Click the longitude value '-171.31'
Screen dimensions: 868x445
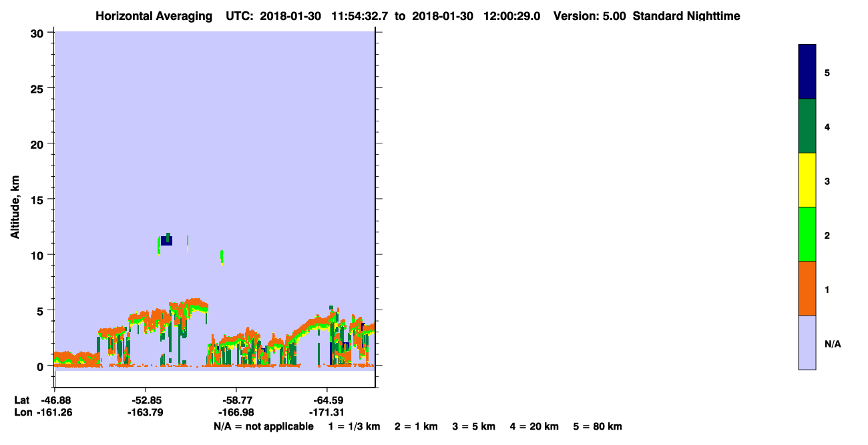tap(327, 413)
